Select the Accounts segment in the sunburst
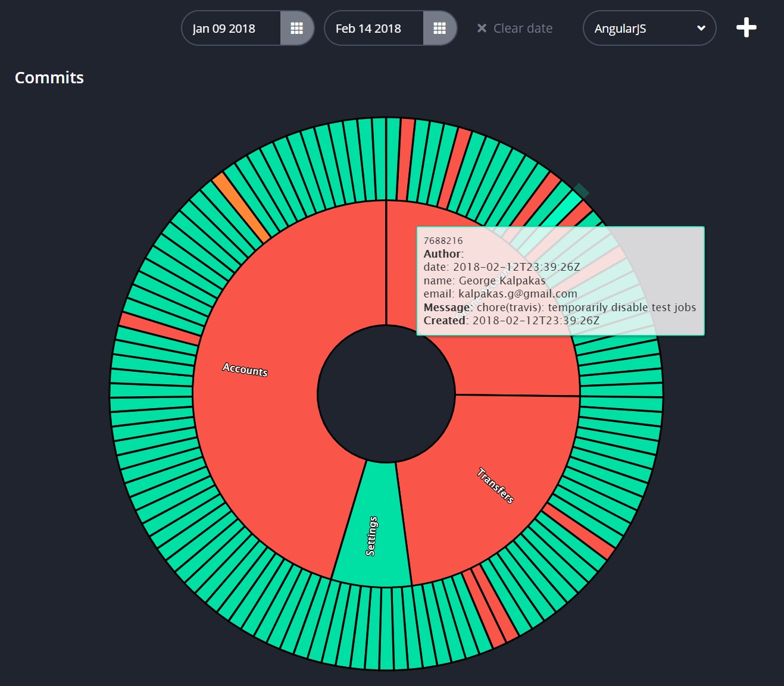The height and width of the screenshot is (686, 784). pos(245,370)
